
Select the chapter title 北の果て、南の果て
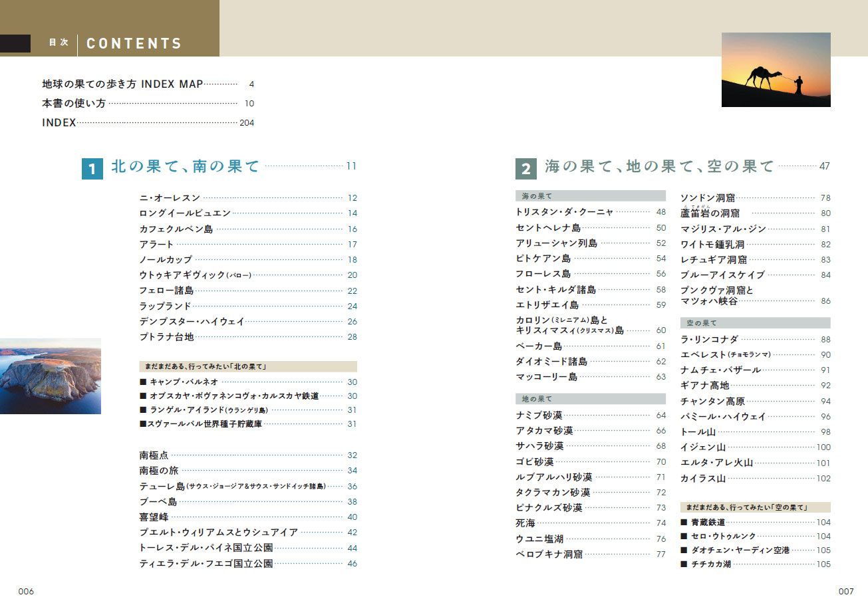click(x=186, y=166)
